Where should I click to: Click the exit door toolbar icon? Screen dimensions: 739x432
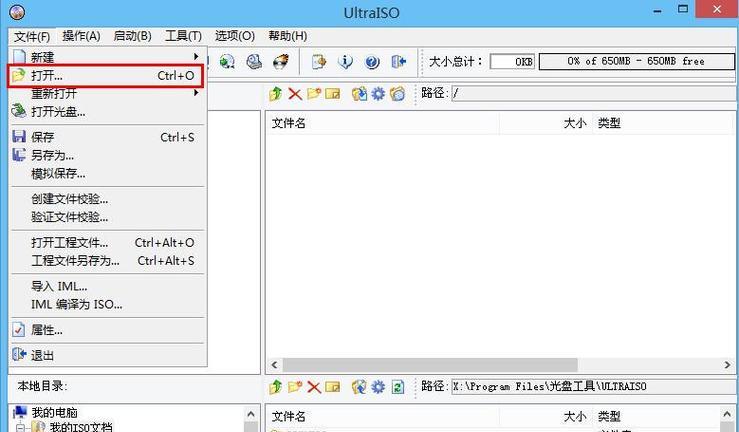pyautogui.click(x=399, y=62)
